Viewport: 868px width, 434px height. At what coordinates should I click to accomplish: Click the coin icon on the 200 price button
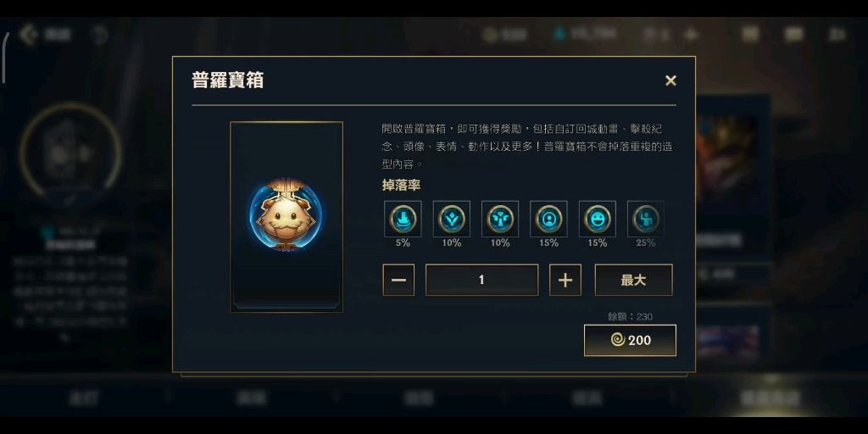coord(618,340)
